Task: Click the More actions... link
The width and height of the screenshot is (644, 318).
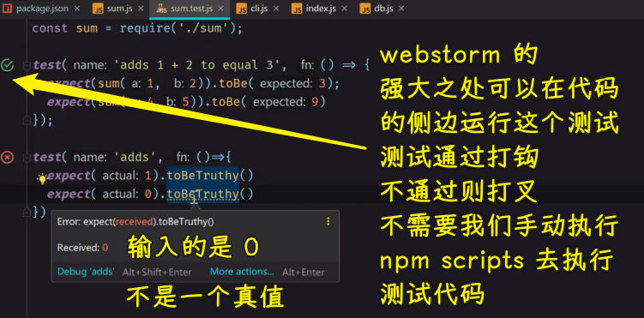Action: (242, 272)
